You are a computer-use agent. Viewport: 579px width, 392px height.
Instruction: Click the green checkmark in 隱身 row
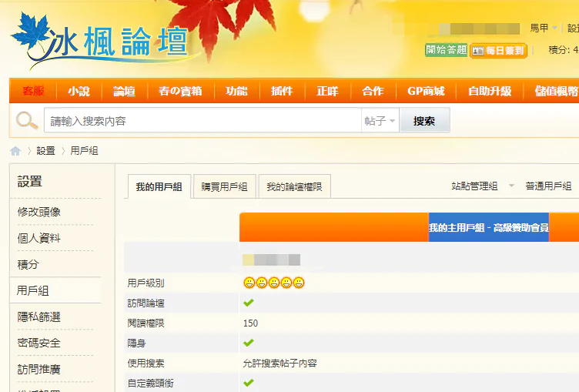[249, 343]
